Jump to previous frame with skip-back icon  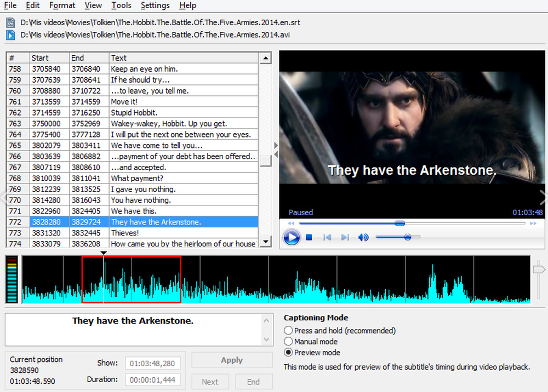click(327, 238)
